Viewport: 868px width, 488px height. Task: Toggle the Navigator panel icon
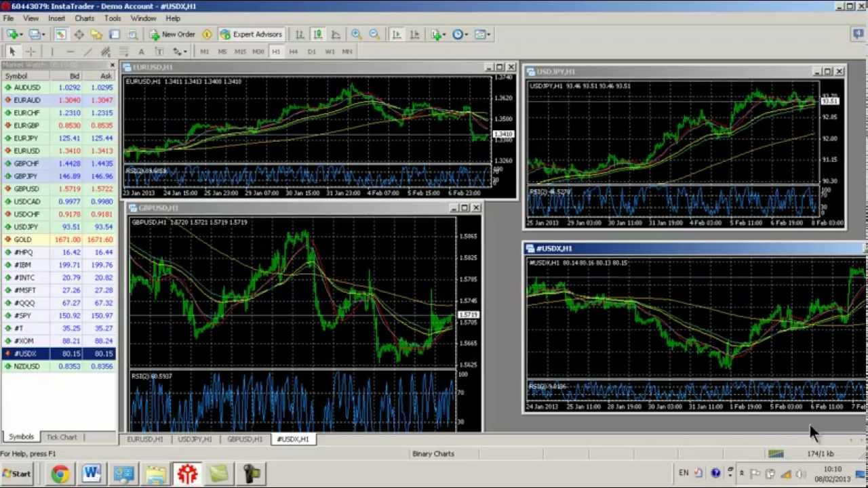[x=96, y=35]
